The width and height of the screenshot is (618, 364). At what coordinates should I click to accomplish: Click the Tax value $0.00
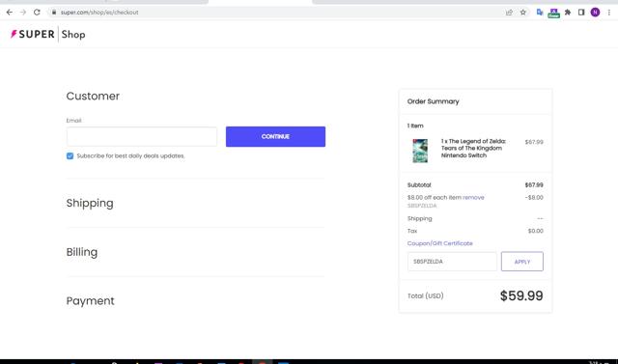click(x=536, y=231)
